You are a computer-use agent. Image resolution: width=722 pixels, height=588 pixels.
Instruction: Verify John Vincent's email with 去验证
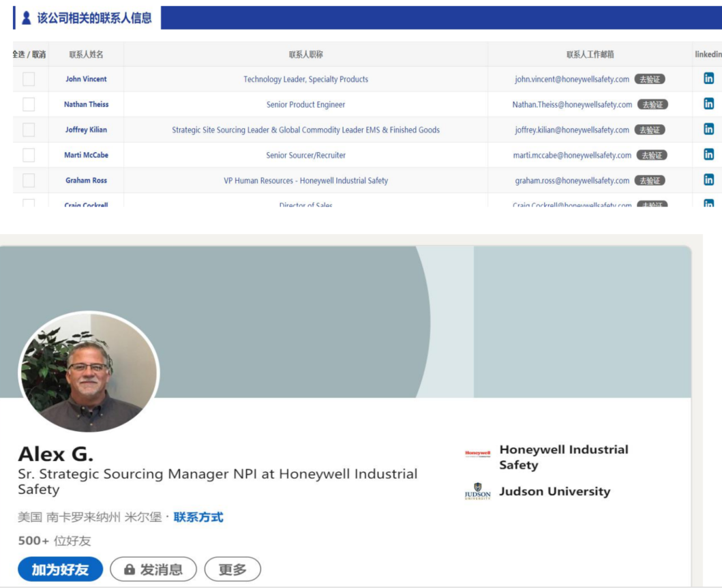(650, 79)
